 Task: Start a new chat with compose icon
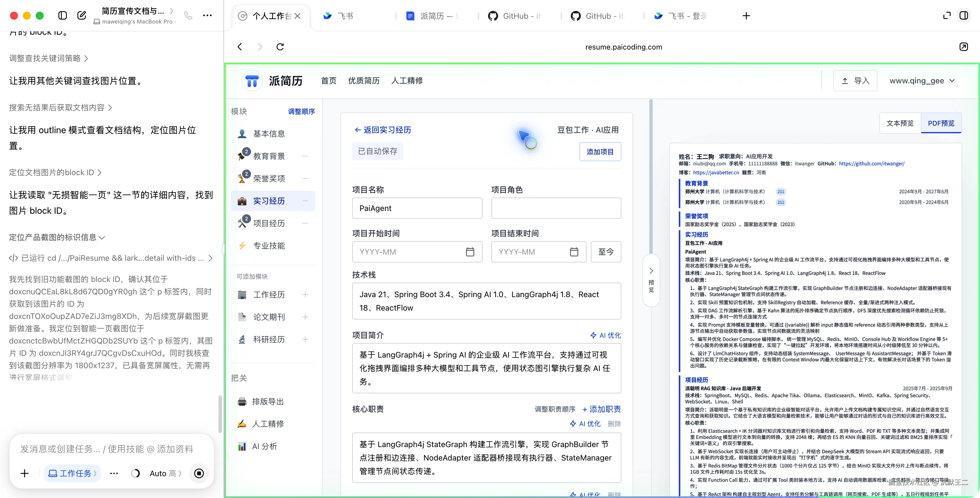(81, 16)
